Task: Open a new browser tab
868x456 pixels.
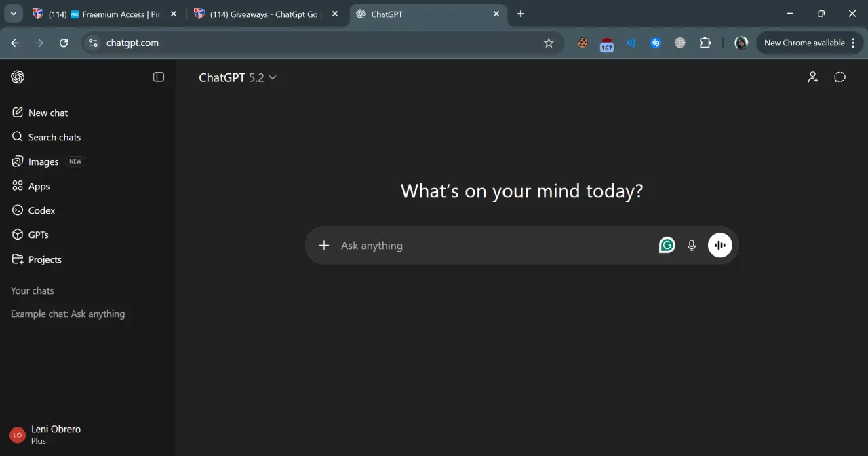Action: pyautogui.click(x=521, y=14)
